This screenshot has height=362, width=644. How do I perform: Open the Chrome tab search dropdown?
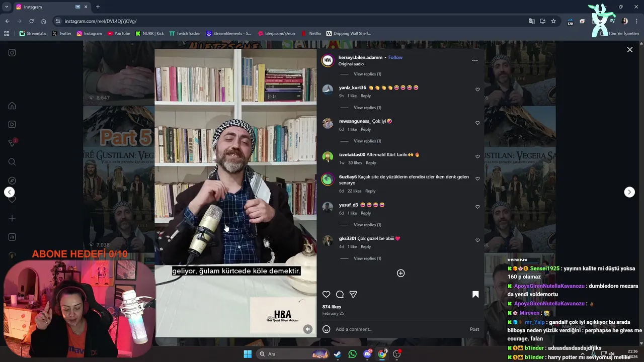point(7,7)
